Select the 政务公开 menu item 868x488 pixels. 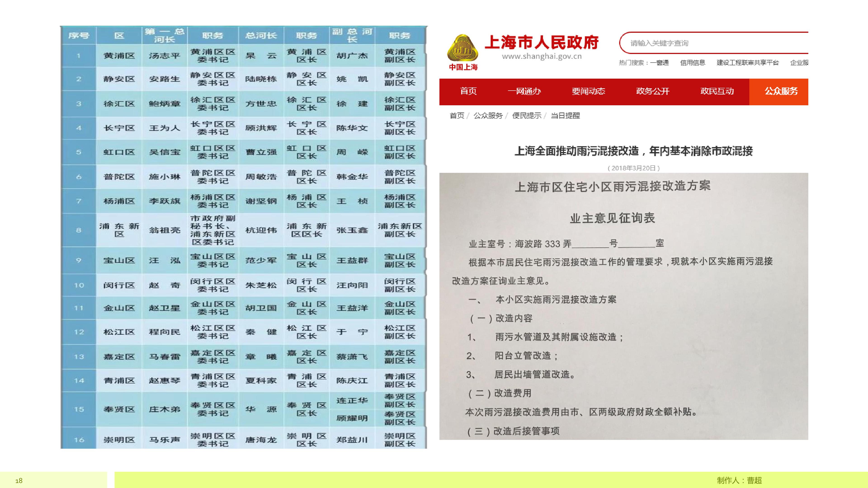coord(653,91)
